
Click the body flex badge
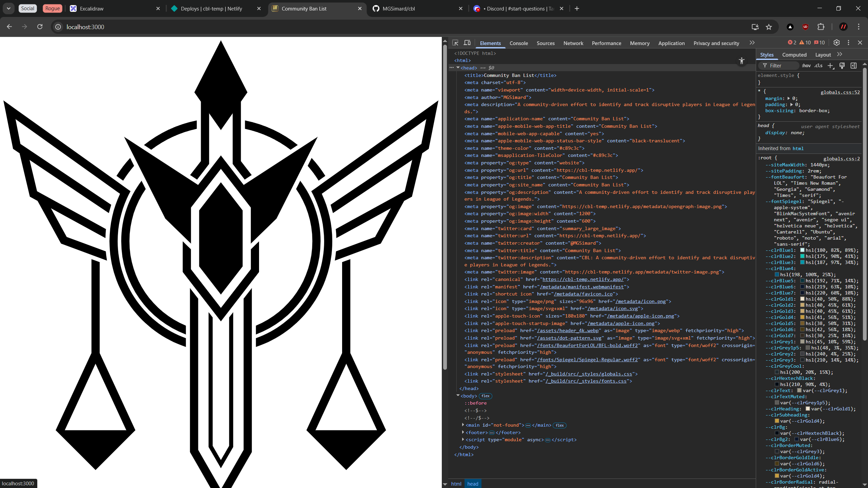[486, 396]
